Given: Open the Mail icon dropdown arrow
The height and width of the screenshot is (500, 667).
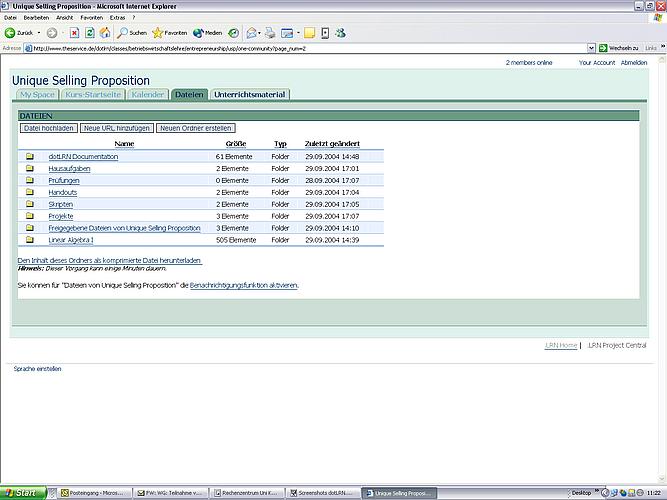Looking at the screenshot, I should (x=259, y=33).
